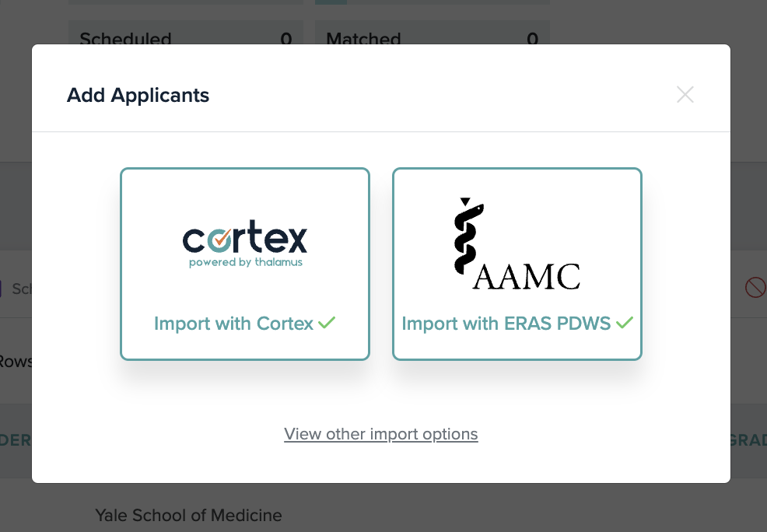Screen dimensions: 767x532
Task: Click the AAMC logo
Action: [x=517, y=243]
